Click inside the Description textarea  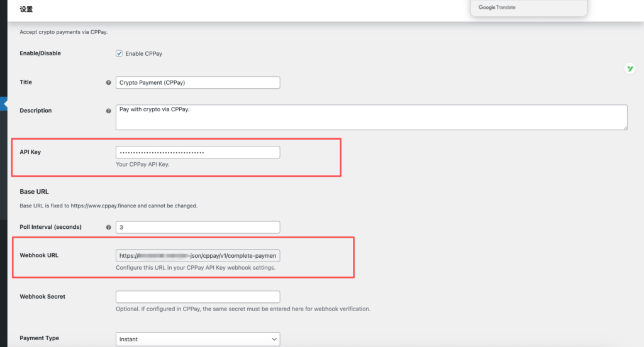coord(371,118)
